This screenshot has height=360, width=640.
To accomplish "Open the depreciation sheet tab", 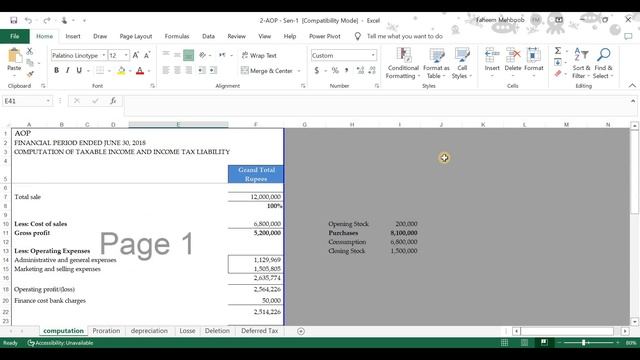I will (x=149, y=331).
